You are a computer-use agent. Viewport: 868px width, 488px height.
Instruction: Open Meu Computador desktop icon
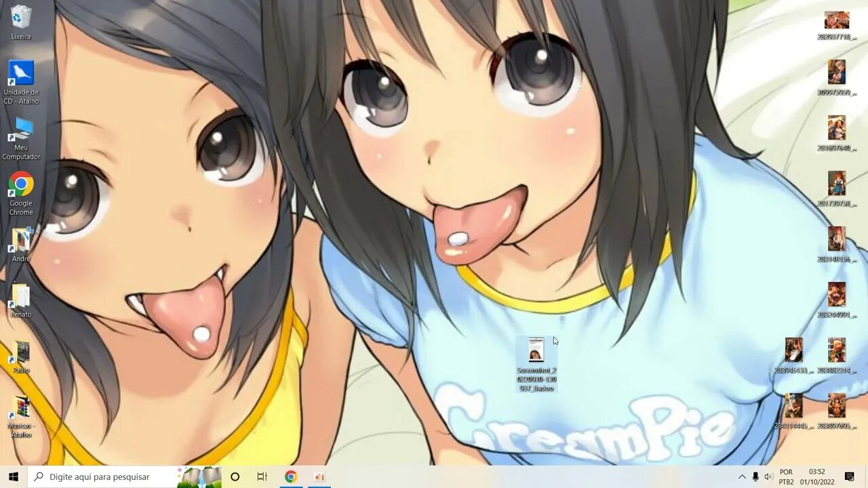(x=21, y=139)
